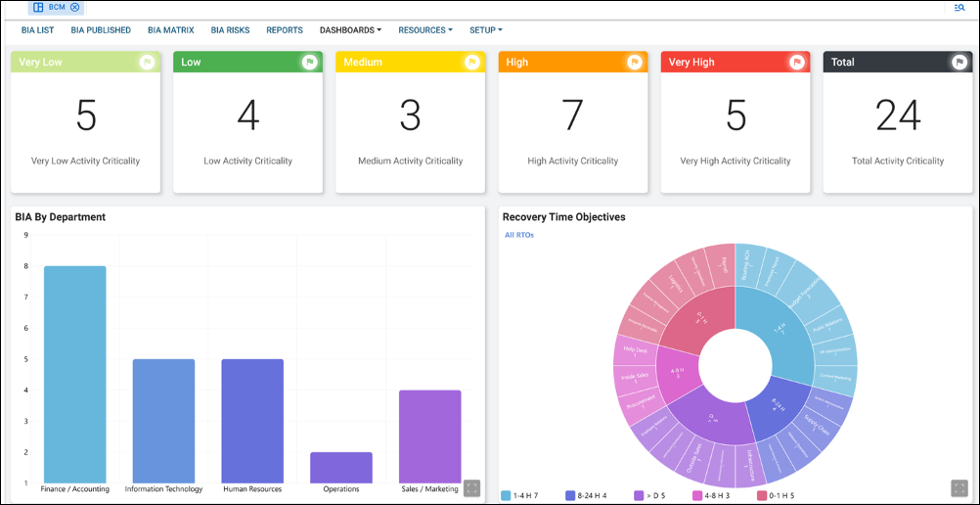The width and height of the screenshot is (980, 505).
Task: Click the flag icon on Low card
Action: (309, 62)
